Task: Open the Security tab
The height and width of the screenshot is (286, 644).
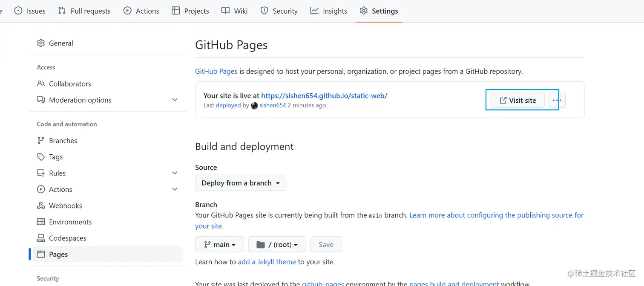Action: tap(279, 11)
